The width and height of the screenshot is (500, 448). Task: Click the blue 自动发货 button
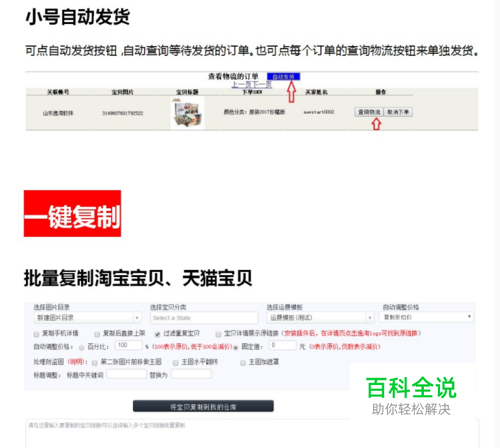pyautogui.click(x=283, y=77)
